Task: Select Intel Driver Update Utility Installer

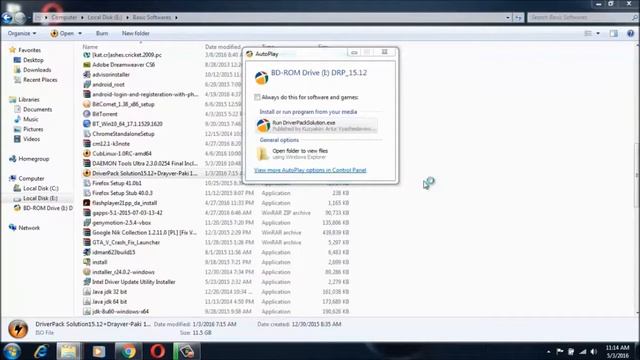Action: (x=133, y=282)
